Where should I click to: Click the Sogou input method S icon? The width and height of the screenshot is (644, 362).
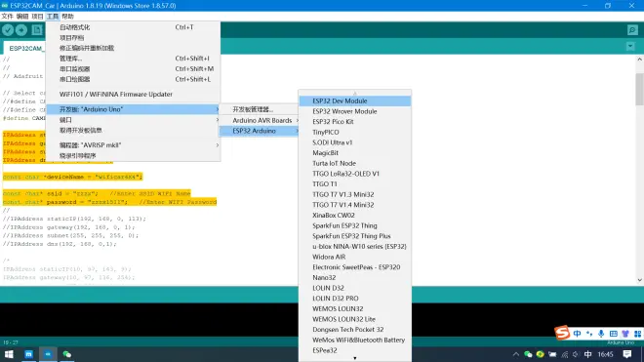(x=562, y=333)
